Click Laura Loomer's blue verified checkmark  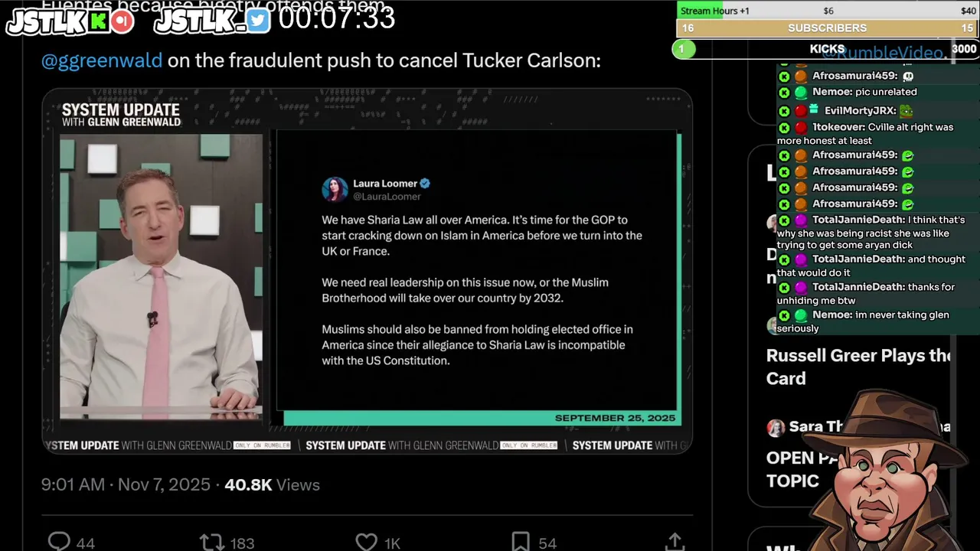[425, 184]
